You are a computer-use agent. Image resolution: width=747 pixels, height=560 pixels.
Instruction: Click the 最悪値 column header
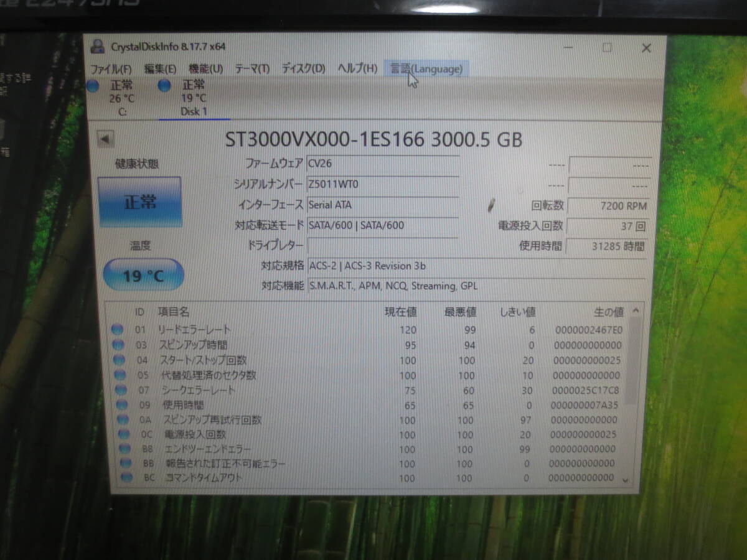461,312
